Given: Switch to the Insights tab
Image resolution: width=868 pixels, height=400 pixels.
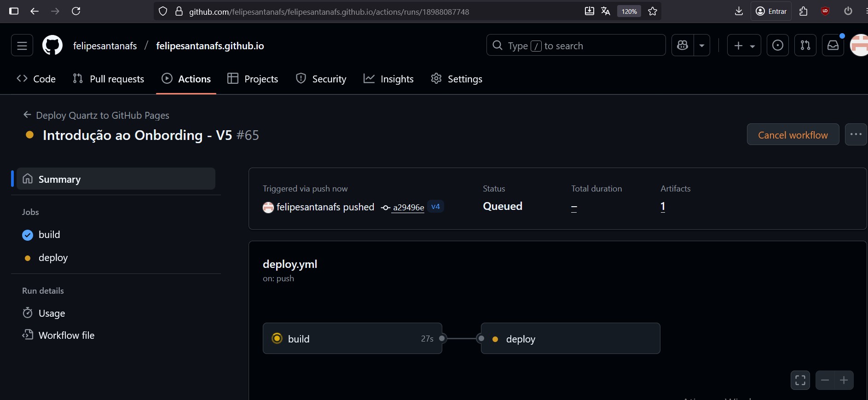Looking at the screenshot, I should pos(388,79).
